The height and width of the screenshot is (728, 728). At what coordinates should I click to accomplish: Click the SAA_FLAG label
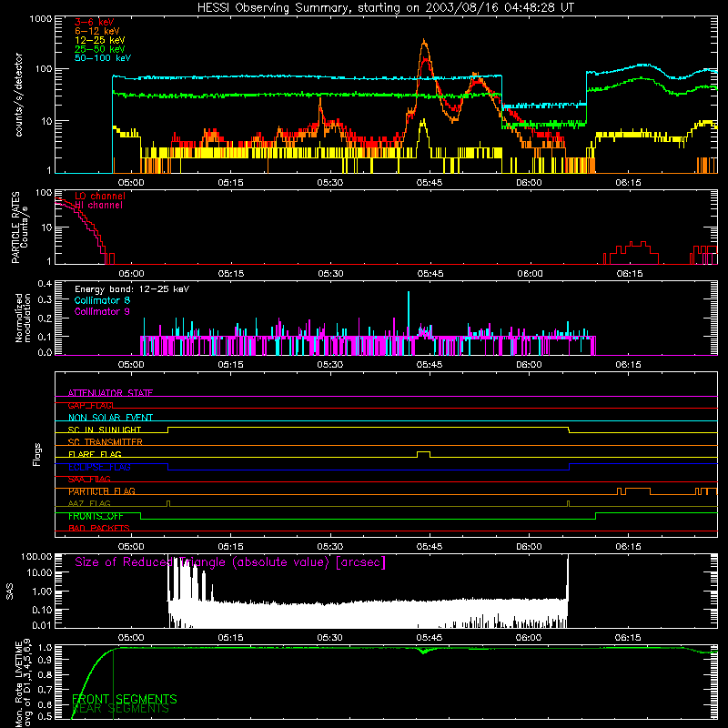click(89, 480)
